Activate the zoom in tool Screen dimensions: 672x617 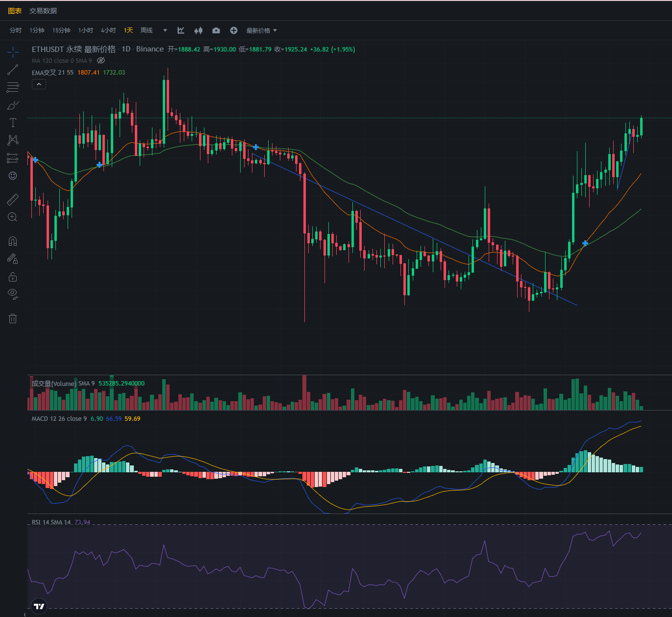13,217
